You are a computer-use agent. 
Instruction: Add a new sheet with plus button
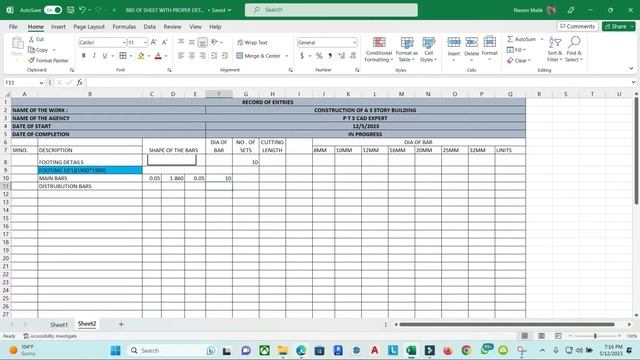pyautogui.click(x=121, y=324)
